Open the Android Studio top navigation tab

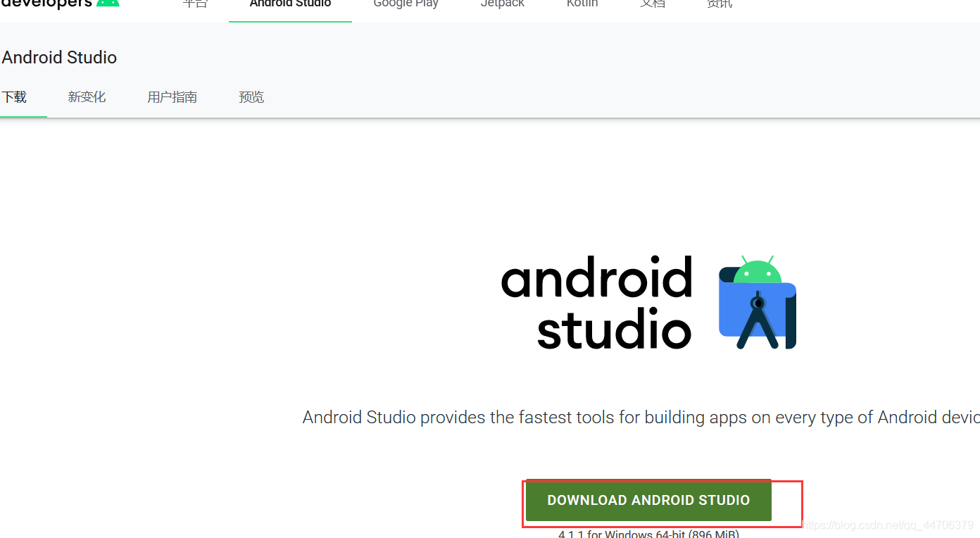(290, 4)
